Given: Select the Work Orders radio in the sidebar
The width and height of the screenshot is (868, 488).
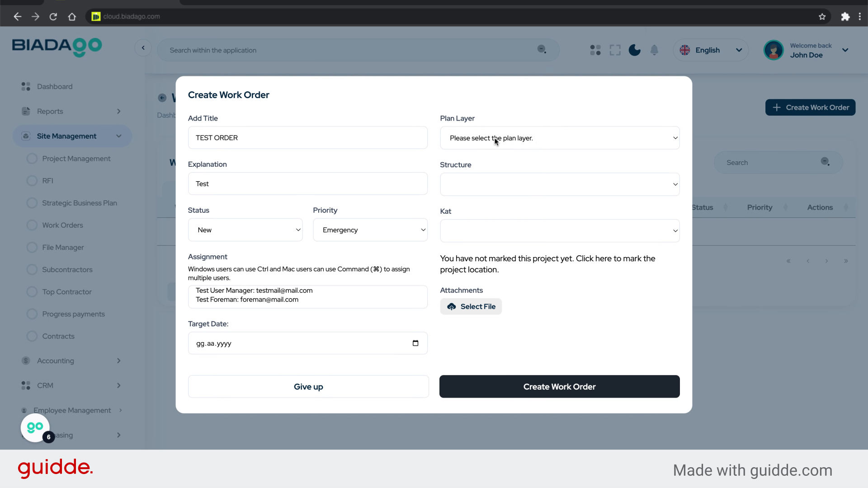Looking at the screenshot, I should coord(32,225).
